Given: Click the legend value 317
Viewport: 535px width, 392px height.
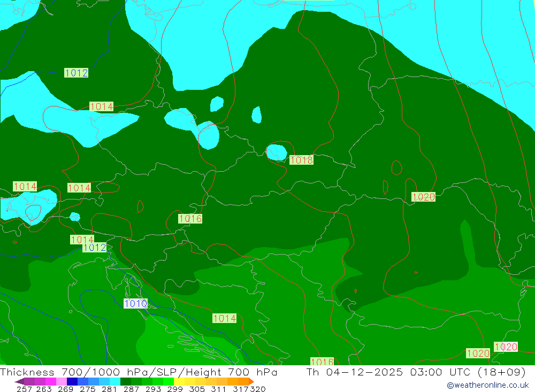Looking at the screenshot, I should [241, 389].
